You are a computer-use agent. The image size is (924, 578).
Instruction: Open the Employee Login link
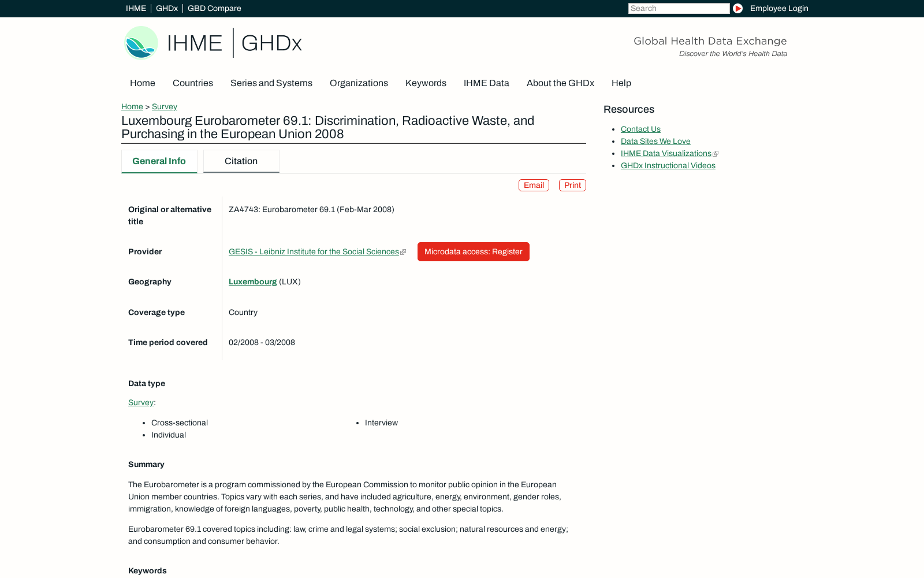pyautogui.click(x=779, y=8)
